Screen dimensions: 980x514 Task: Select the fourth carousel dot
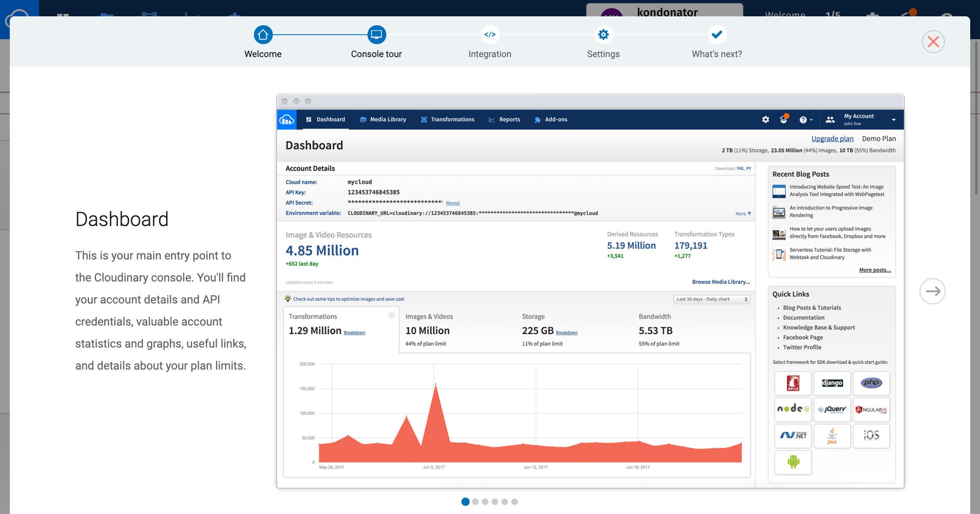[x=495, y=502]
